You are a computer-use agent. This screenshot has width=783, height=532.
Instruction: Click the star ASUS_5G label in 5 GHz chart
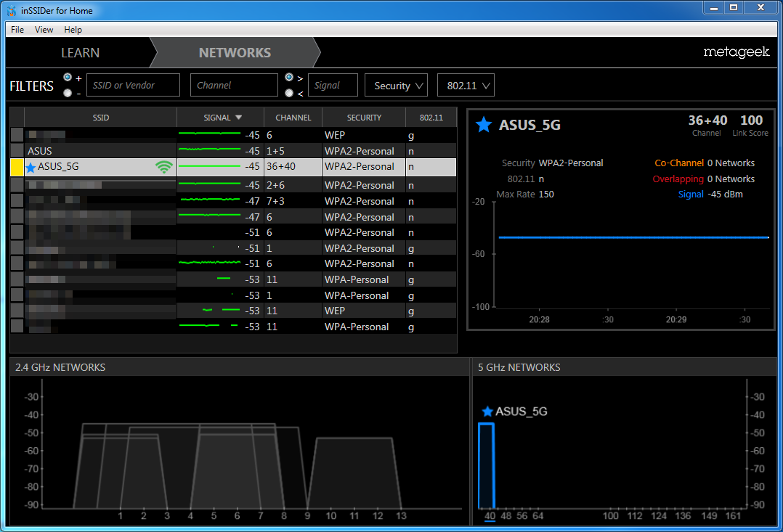[514, 412]
